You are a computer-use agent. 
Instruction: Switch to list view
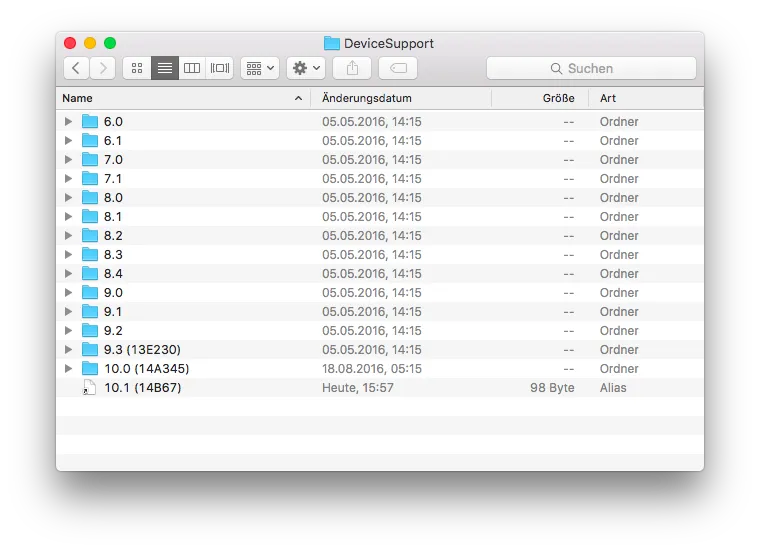[165, 68]
